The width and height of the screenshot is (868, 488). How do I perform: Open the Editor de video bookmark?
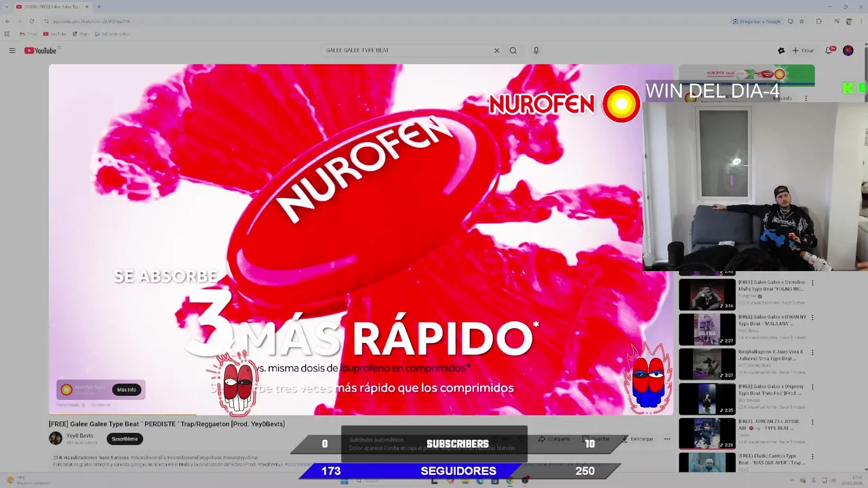pyautogui.click(x=112, y=34)
